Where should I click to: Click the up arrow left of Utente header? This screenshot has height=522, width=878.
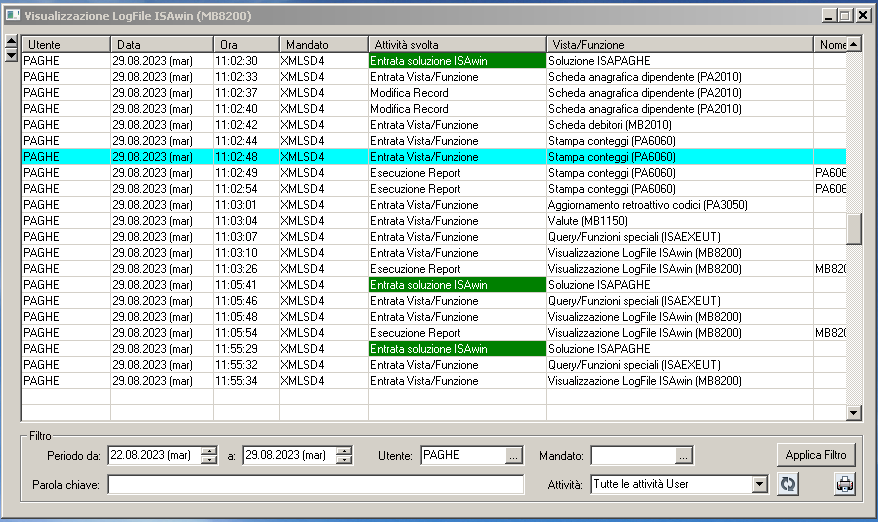coord(11,42)
